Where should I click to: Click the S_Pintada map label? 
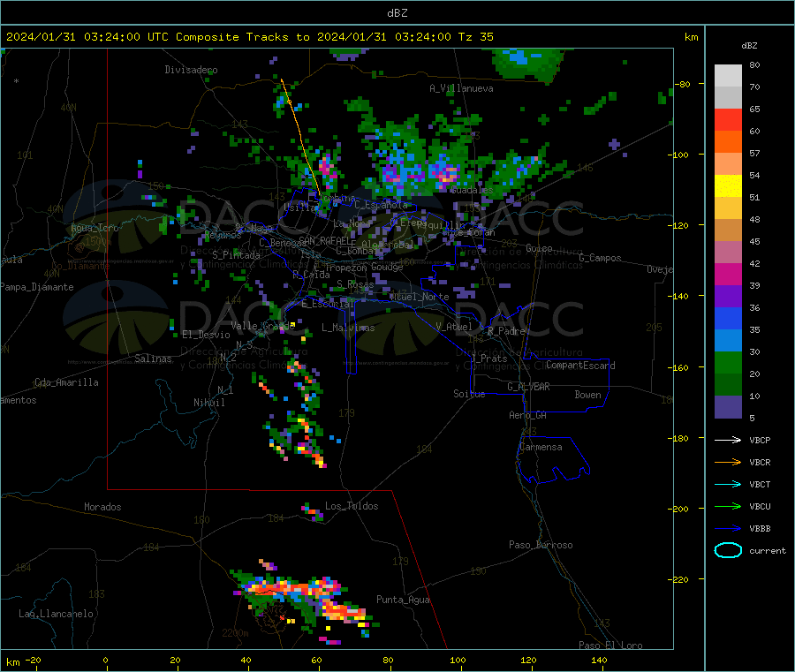click(x=236, y=255)
